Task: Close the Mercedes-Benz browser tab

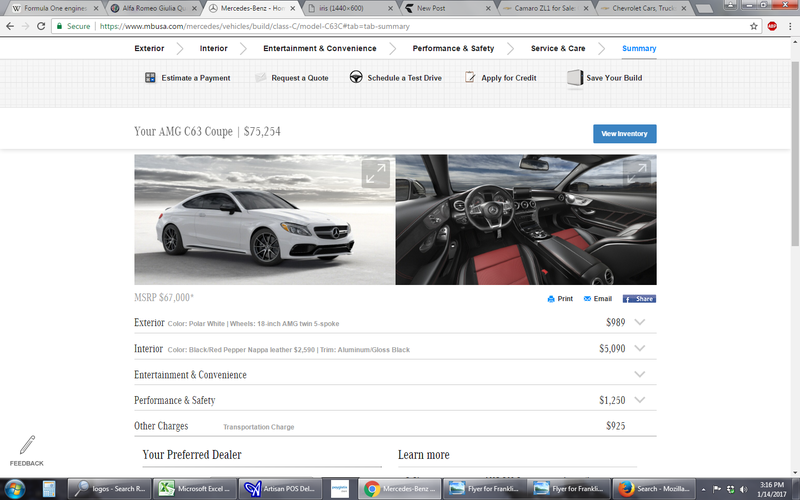Action: click(x=292, y=9)
